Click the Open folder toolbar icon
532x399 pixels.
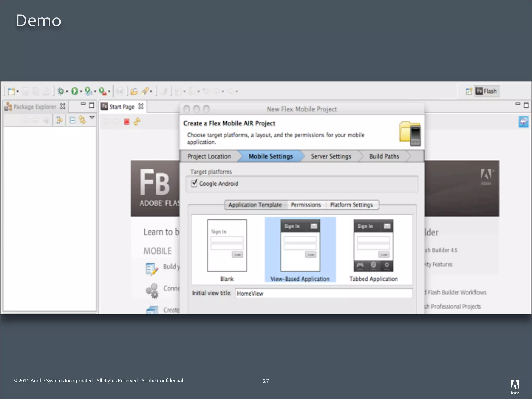tap(134, 91)
